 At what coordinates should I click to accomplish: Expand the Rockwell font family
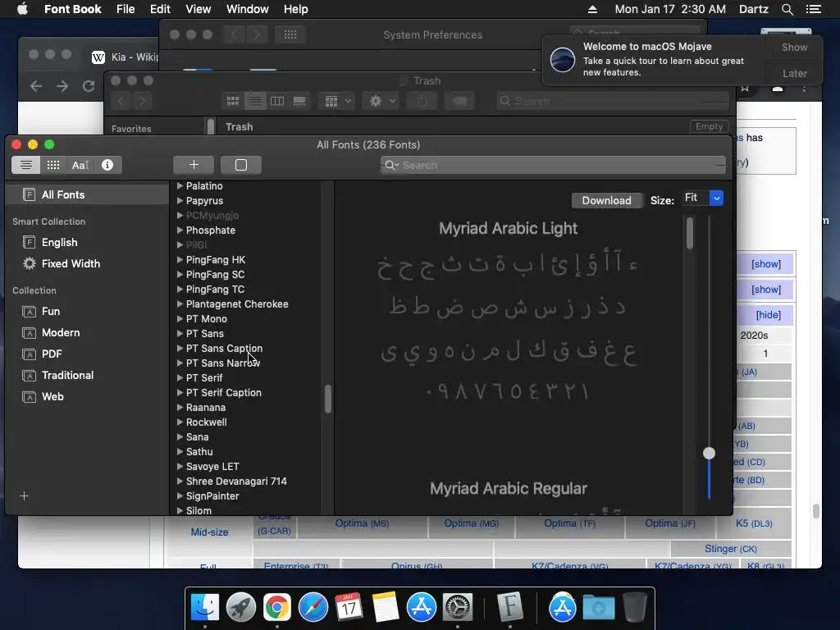180,422
